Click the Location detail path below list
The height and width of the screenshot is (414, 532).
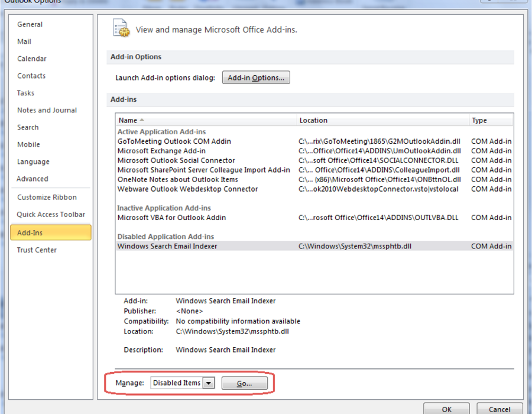(x=232, y=331)
